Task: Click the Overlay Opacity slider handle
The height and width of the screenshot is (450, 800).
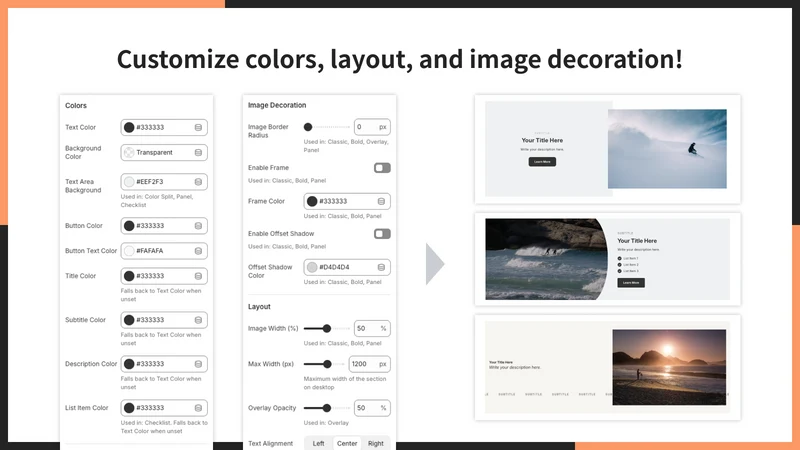Action: tap(327, 408)
